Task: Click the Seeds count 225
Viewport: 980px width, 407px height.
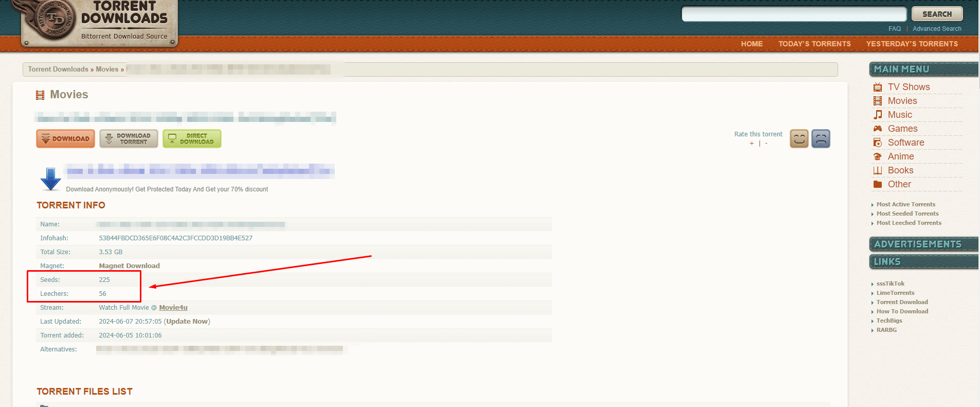Action: [x=104, y=280]
